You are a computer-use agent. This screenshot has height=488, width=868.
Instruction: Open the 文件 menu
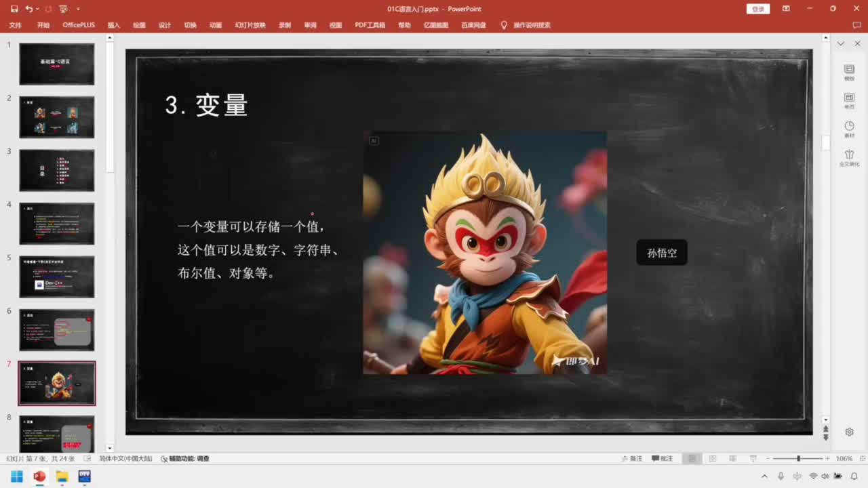tap(15, 25)
